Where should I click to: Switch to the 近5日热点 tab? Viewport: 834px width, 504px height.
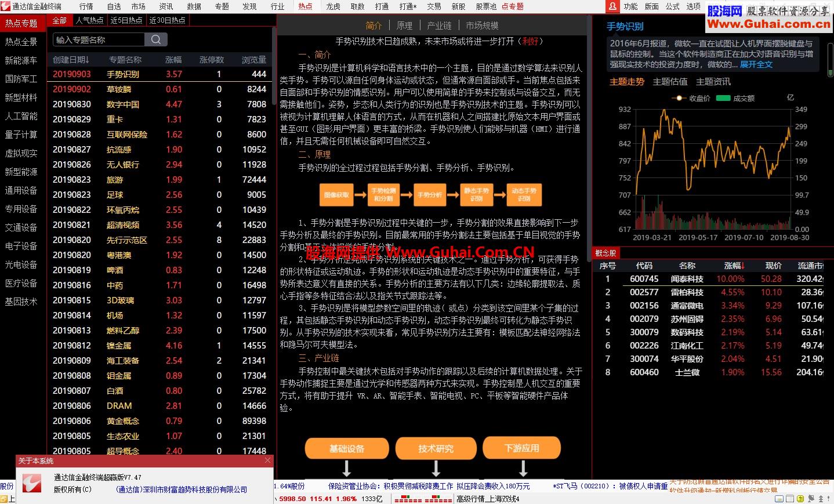coord(126,20)
